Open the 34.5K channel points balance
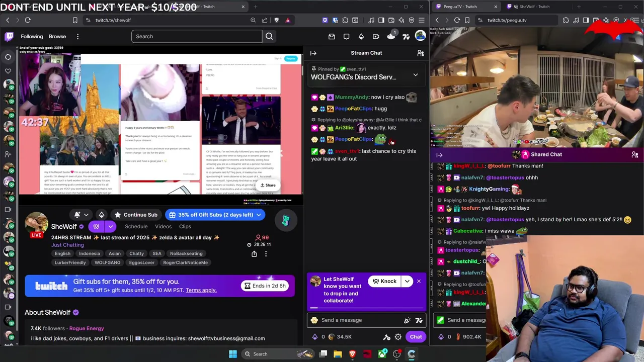The width and height of the screenshot is (644, 362). (x=340, y=337)
